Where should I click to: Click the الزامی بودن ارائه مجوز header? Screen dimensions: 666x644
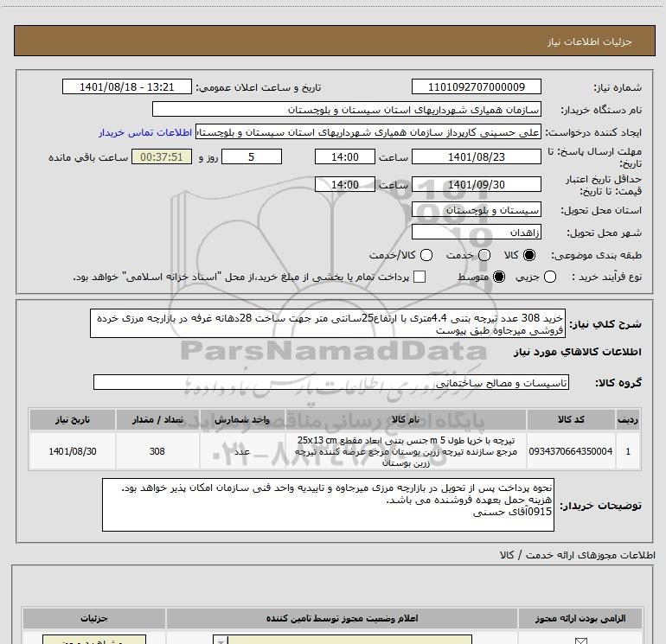(x=580, y=618)
